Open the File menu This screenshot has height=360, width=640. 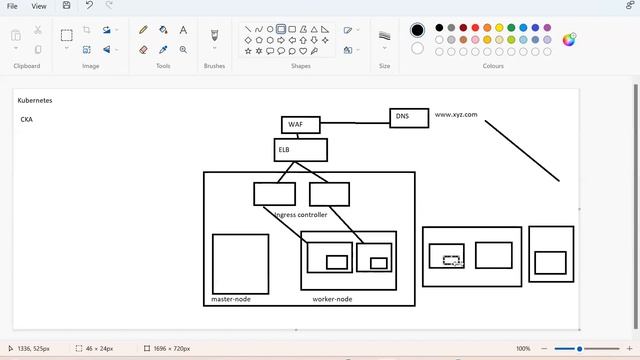point(12,6)
